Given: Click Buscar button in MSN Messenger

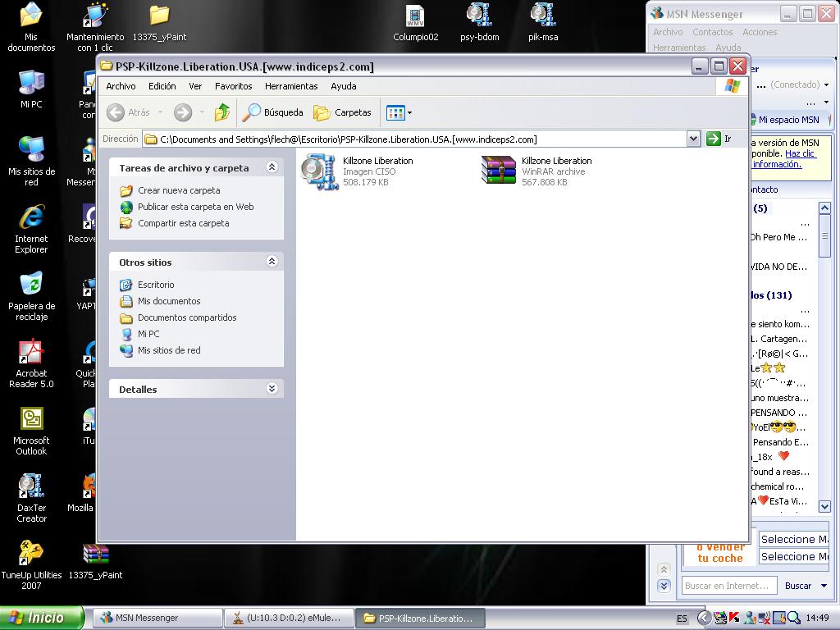Looking at the screenshot, I should [x=797, y=586].
